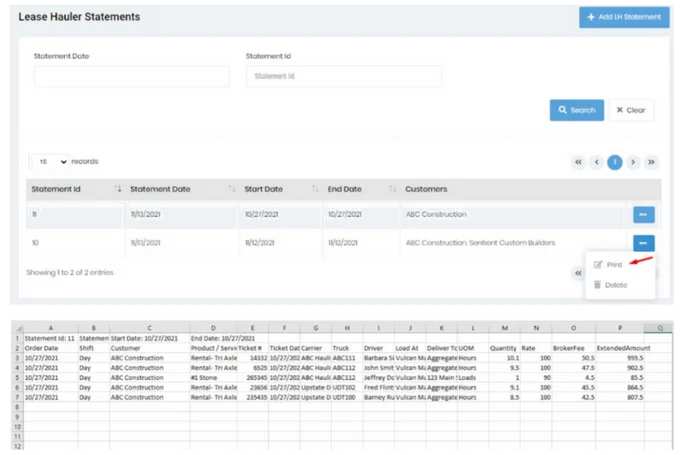Click the Statement Id: 11 cell

click(x=51, y=338)
